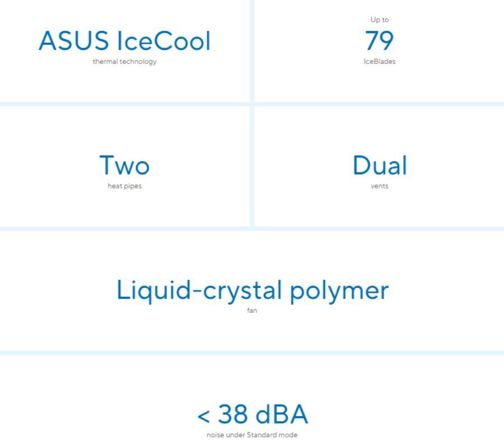Click the word polymer
The height and width of the screenshot is (448, 504).
[339, 291]
